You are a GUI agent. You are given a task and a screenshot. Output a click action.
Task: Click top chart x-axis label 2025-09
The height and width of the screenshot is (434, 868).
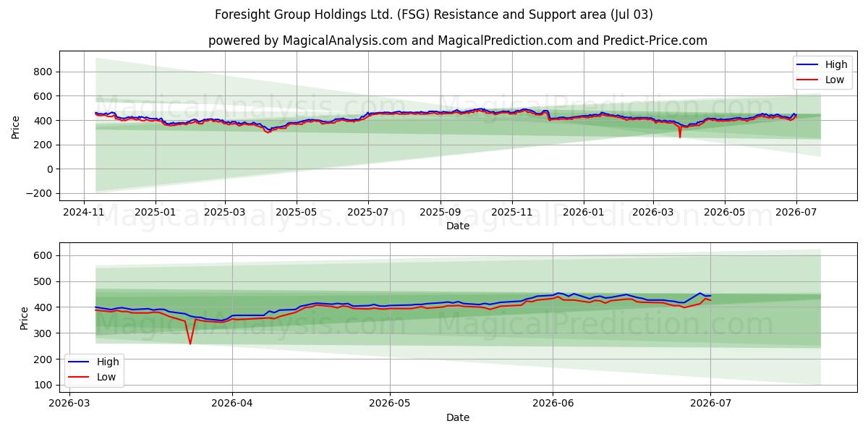click(x=441, y=212)
